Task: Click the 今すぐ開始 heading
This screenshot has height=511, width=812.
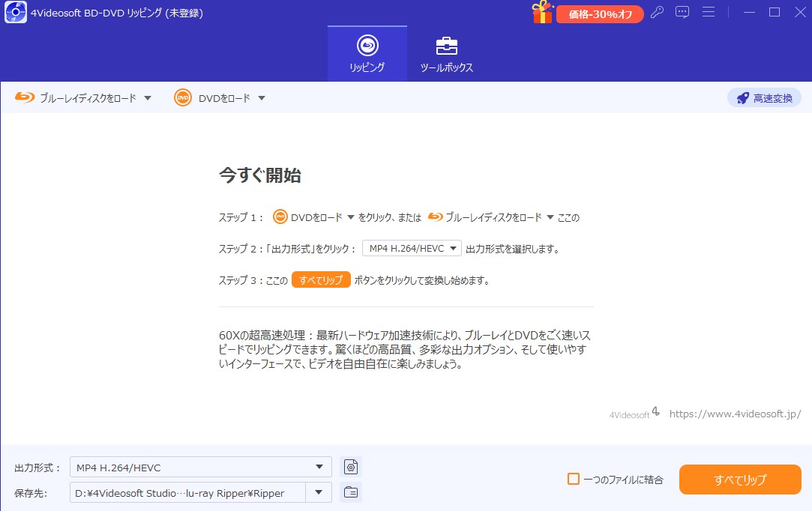Action: coord(260,175)
